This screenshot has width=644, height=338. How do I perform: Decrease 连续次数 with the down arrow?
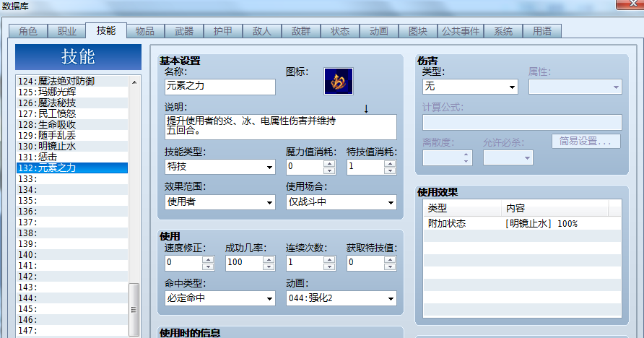point(329,266)
